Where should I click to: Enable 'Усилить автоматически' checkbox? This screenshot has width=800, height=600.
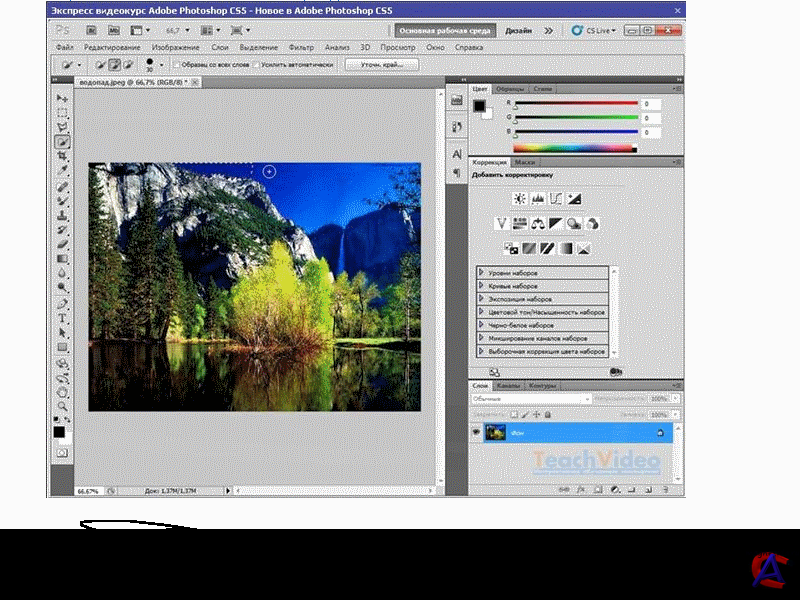256,64
